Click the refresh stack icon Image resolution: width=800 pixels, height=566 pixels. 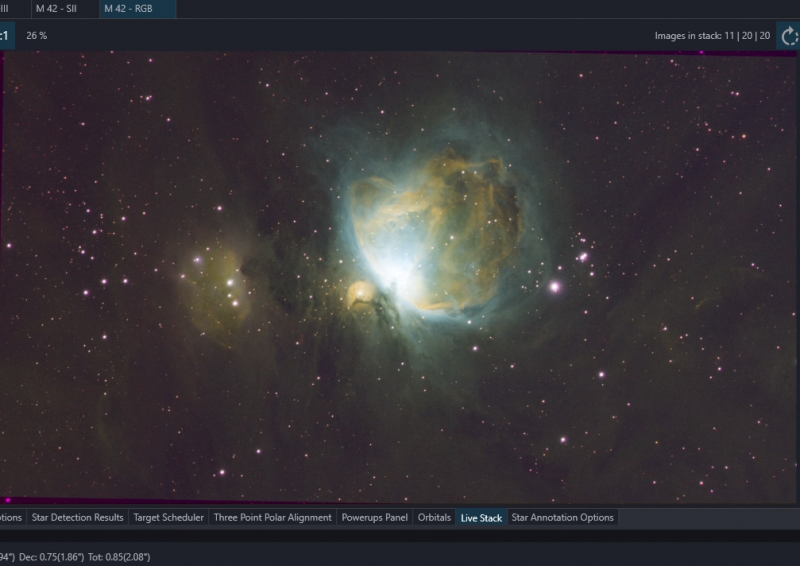click(789, 36)
